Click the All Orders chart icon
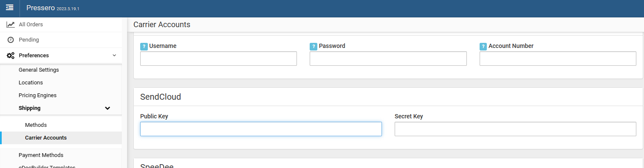This screenshot has width=644, height=168. 11,25
